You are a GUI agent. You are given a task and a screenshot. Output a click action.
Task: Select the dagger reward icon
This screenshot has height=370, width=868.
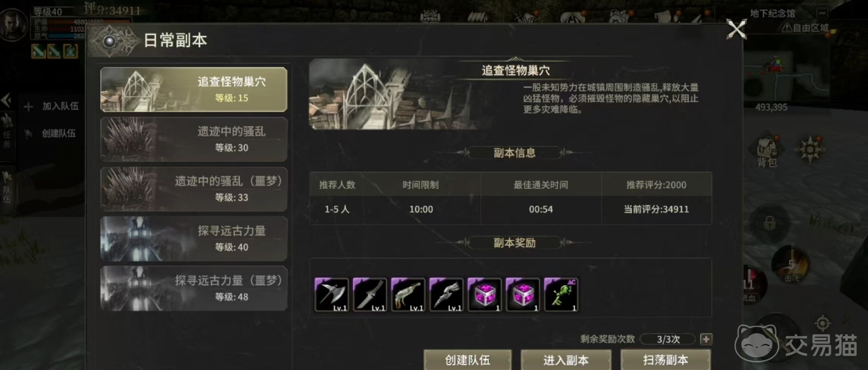[x=370, y=295]
